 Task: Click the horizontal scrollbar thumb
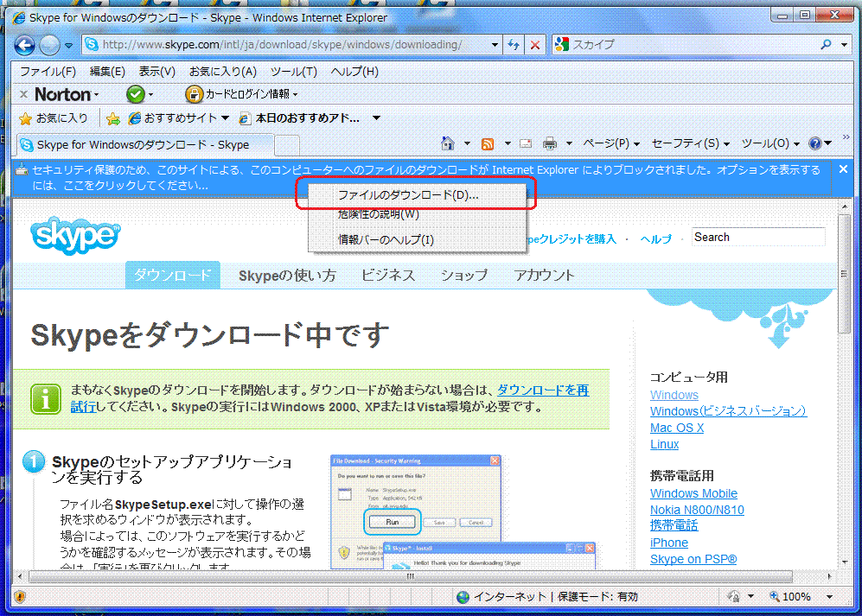click(411, 576)
